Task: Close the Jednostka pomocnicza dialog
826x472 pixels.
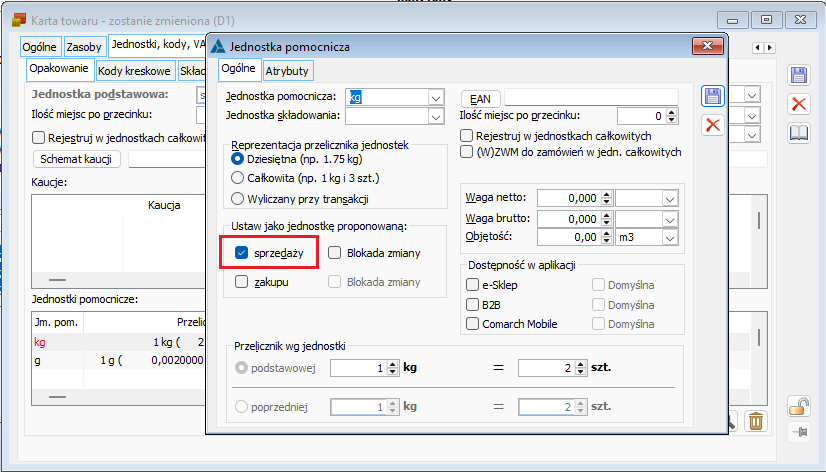Action: (707, 46)
